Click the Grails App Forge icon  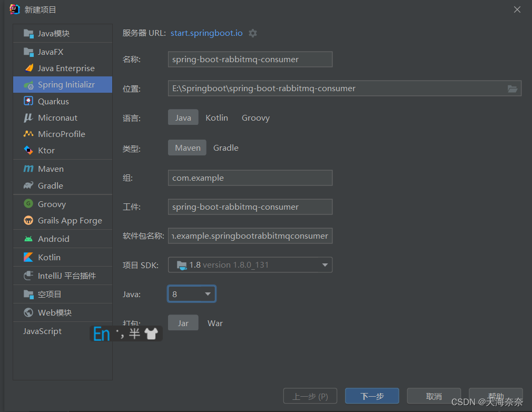[x=28, y=220]
